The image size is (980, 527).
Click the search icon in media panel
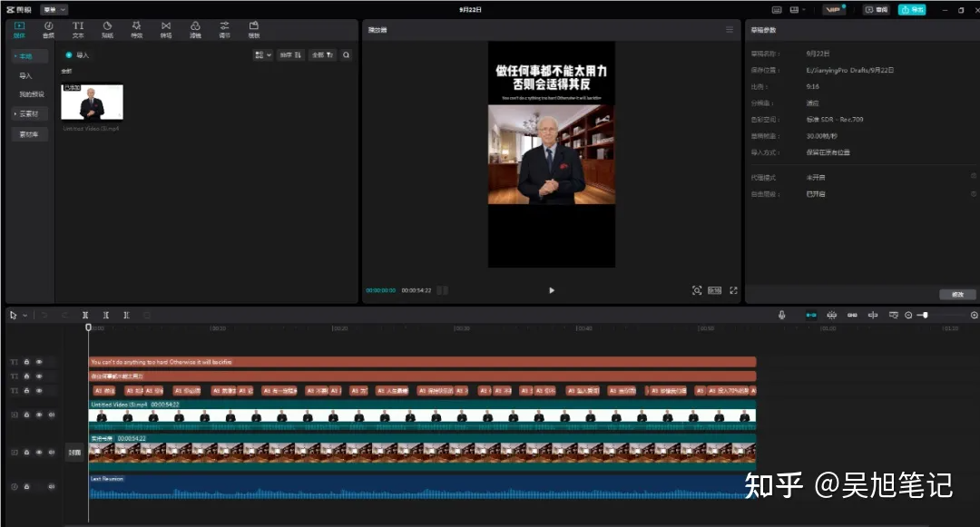[x=346, y=55]
